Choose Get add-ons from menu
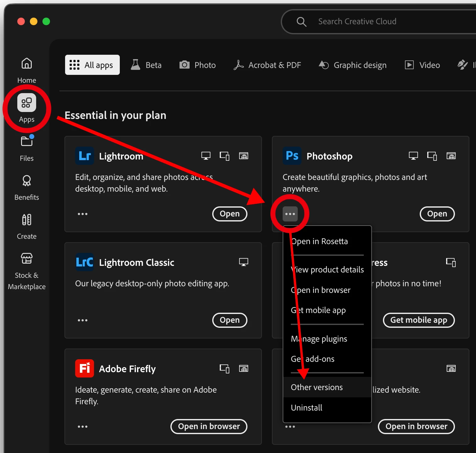The height and width of the screenshot is (453, 476). coord(327,359)
